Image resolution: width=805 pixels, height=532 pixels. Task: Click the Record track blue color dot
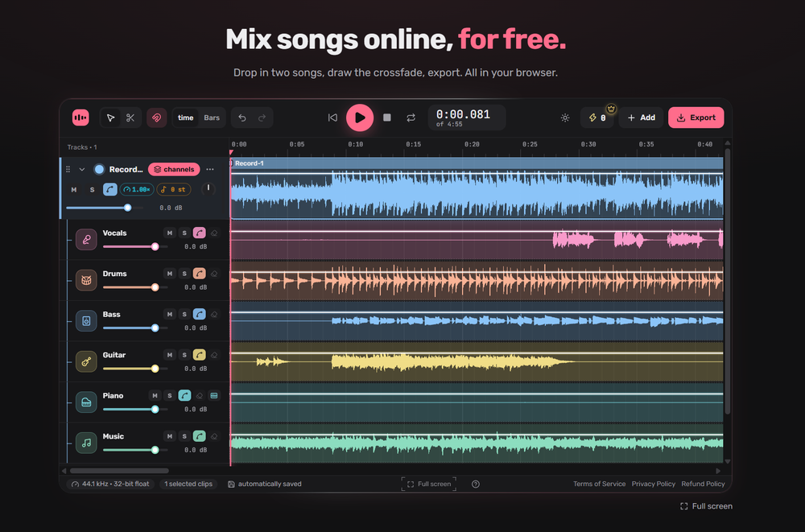click(99, 170)
